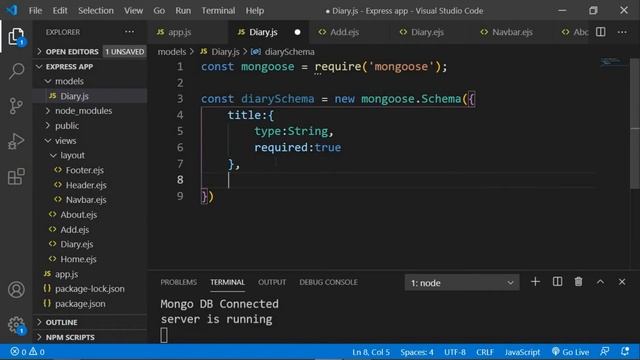Open Home.ejs in the explorer

click(x=90, y=259)
